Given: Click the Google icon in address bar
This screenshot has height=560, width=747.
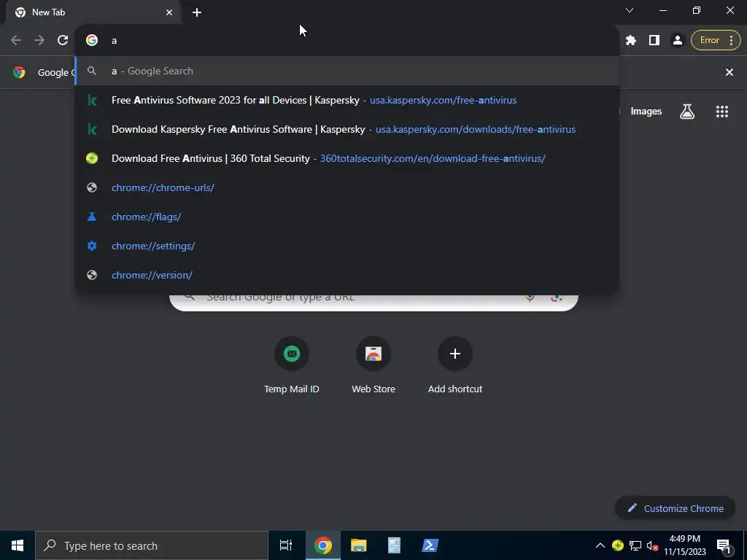Looking at the screenshot, I should click(x=92, y=40).
